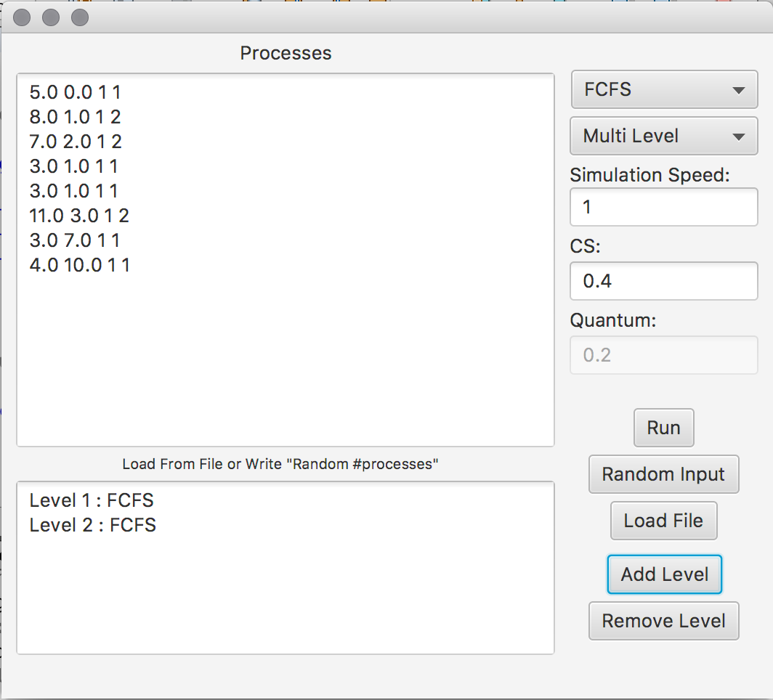Screen dimensions: 773x700
Task: Click Add Level button
Action: tap(664, 574)
